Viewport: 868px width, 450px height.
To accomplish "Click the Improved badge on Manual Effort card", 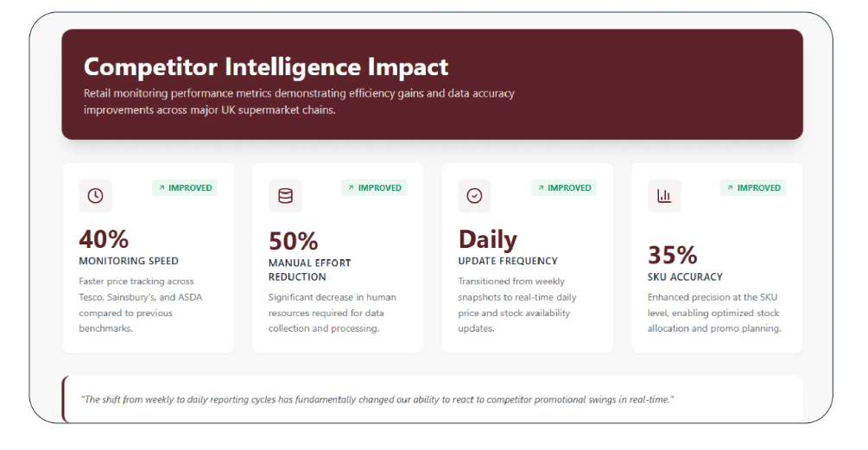I will tap(374, 187).
